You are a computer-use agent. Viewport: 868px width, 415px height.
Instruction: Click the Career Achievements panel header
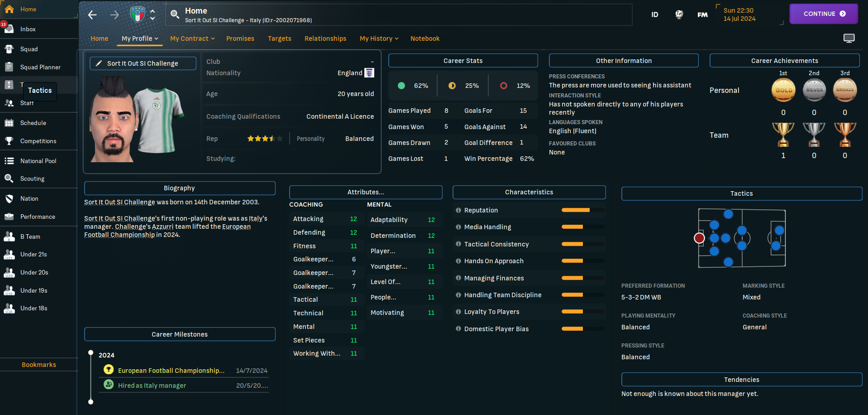[785, 61]
